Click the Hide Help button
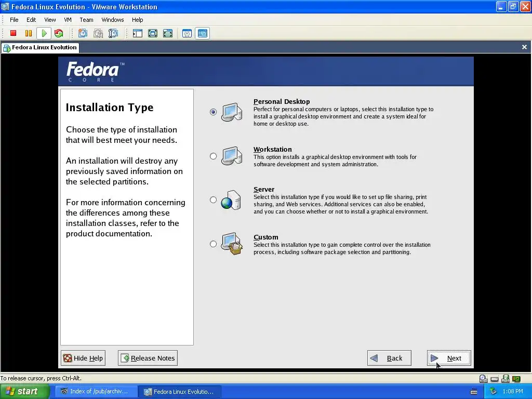This screenshot has width=532, height=399. [83, 358]
